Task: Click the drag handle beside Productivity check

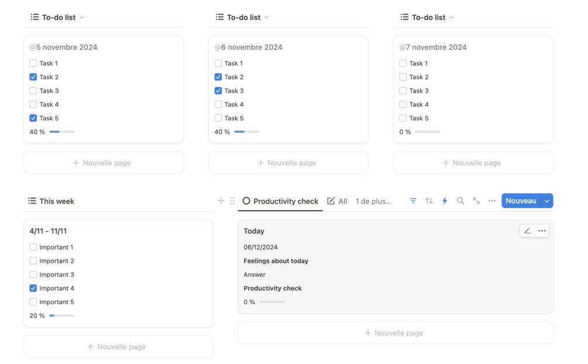Action: pyautogui.click(x=232, y=201)
